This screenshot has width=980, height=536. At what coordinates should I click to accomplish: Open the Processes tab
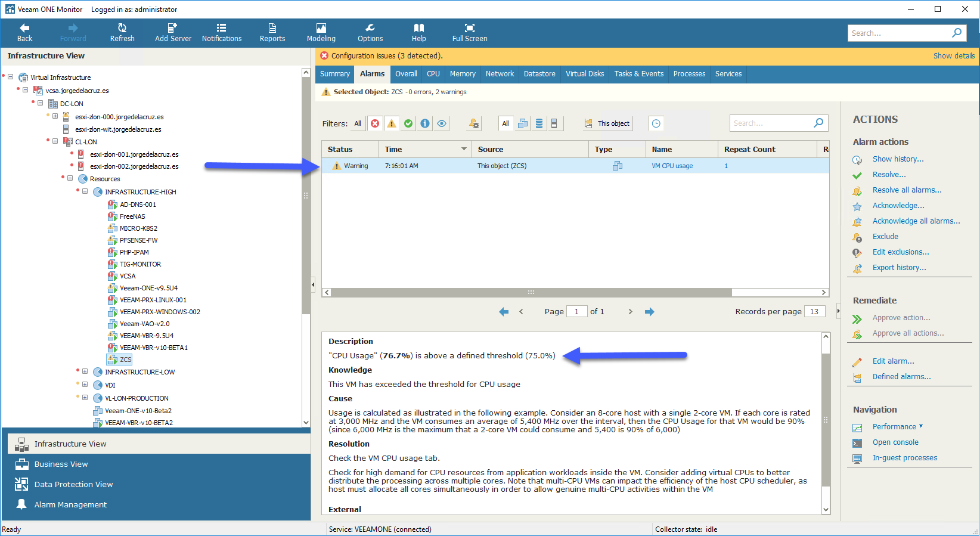[690, 74]
